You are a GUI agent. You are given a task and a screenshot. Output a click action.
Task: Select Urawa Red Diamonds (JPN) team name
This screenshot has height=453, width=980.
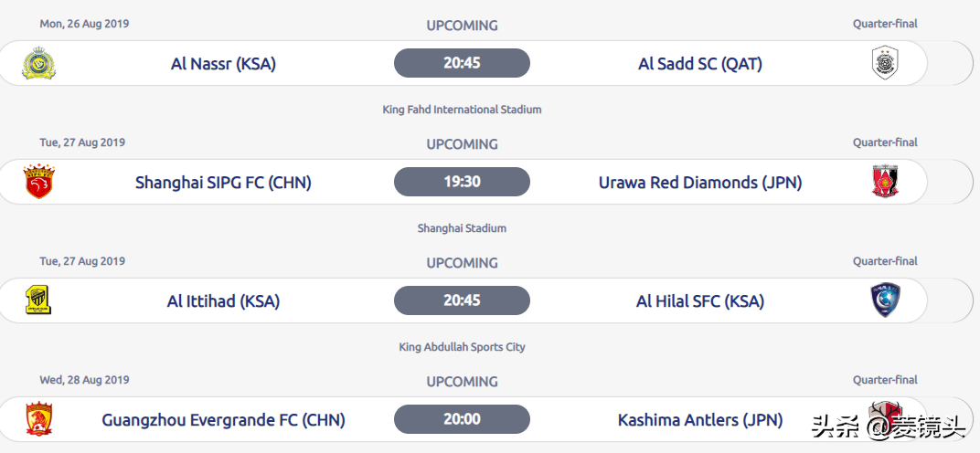(699, 183)
